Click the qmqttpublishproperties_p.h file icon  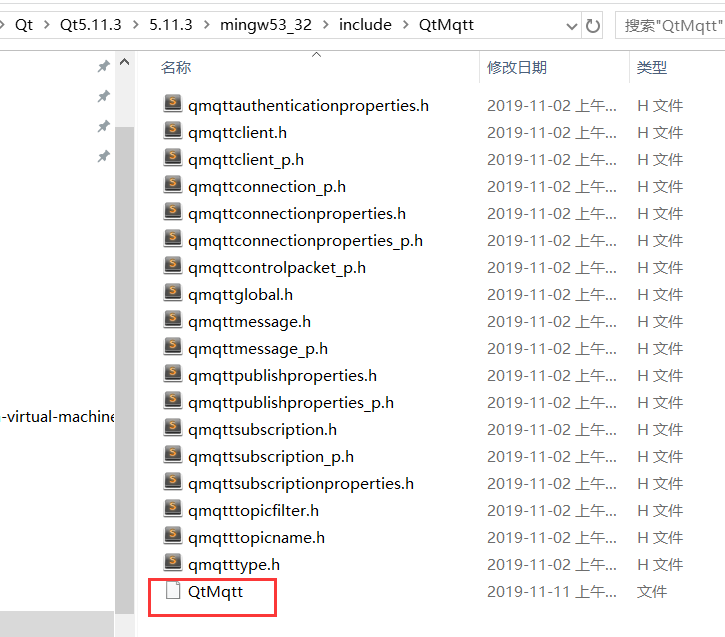tap(173, 400)
